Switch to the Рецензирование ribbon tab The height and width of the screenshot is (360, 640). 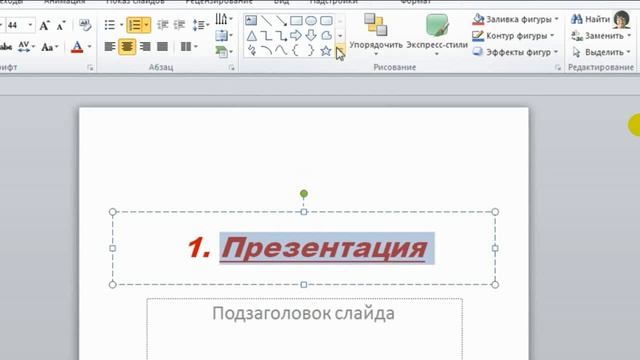click(219, 2)
